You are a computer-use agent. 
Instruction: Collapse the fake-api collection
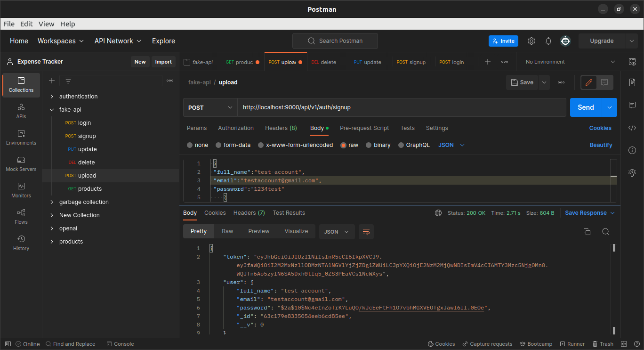pyautogui.click(x=52, y=110)
